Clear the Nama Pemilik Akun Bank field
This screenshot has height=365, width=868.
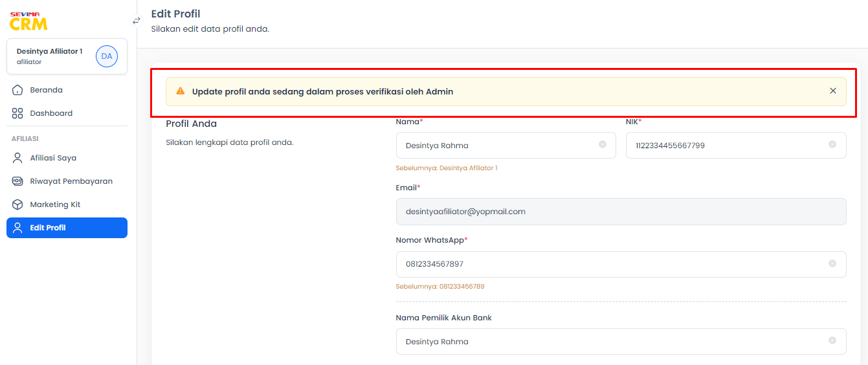coord(832,340)
